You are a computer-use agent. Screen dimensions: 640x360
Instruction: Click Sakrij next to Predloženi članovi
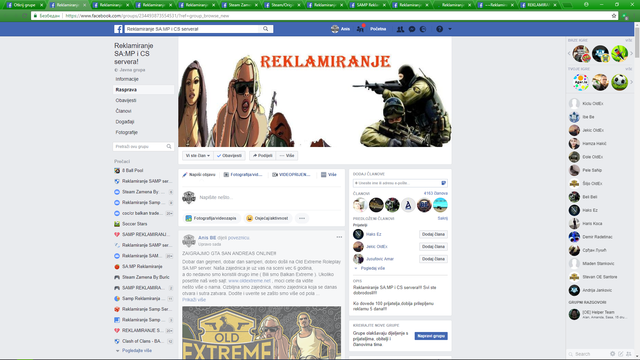442,218
